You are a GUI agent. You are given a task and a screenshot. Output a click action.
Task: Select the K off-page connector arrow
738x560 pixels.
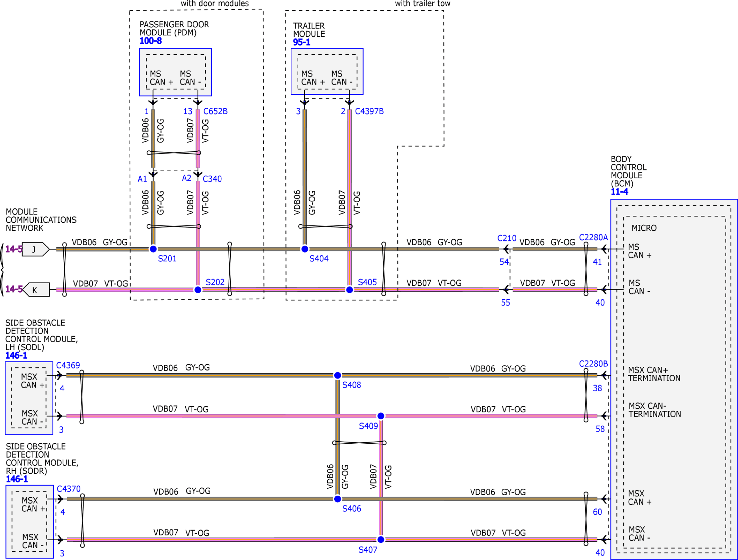pos(36,290)
